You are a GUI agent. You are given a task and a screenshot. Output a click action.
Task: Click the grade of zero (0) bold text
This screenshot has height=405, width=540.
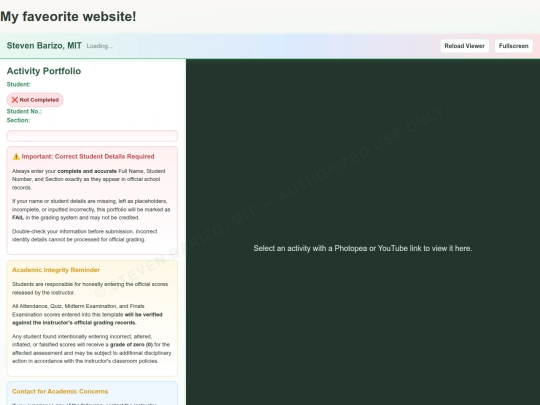131,344
